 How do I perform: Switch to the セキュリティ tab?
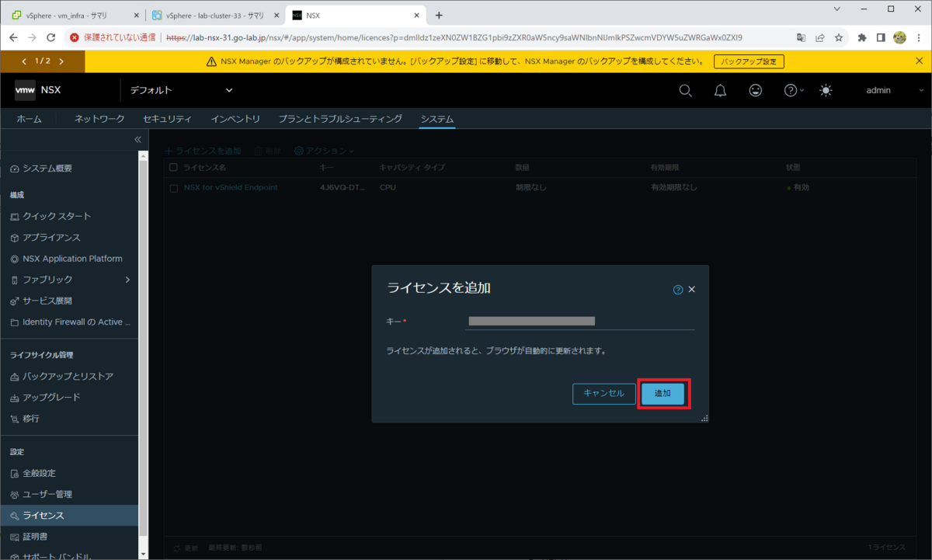pyautogui.click(x=167, y=119)
